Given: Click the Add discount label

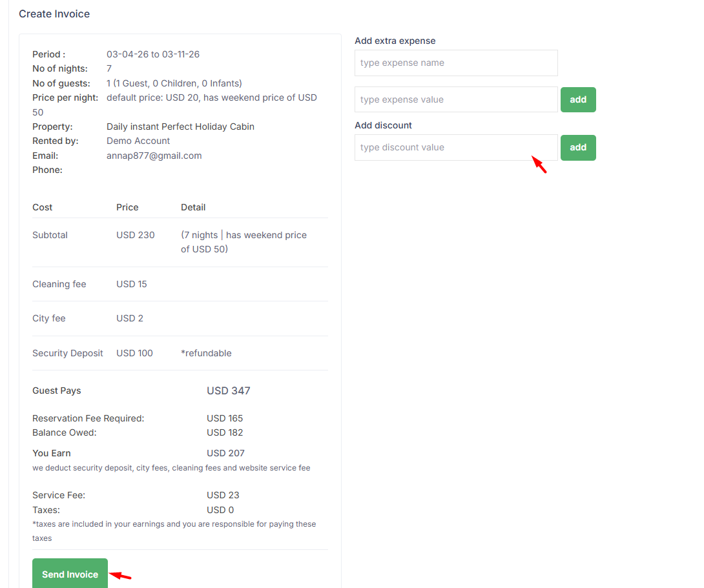Looking at the screenshot, I should [x=383, y=125].
